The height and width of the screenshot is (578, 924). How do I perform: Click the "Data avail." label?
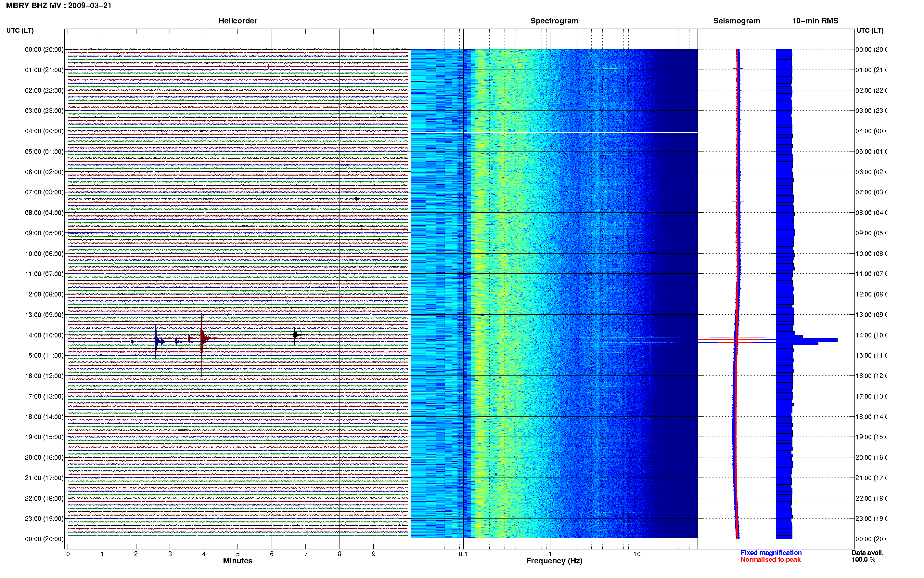coord(867,552)
